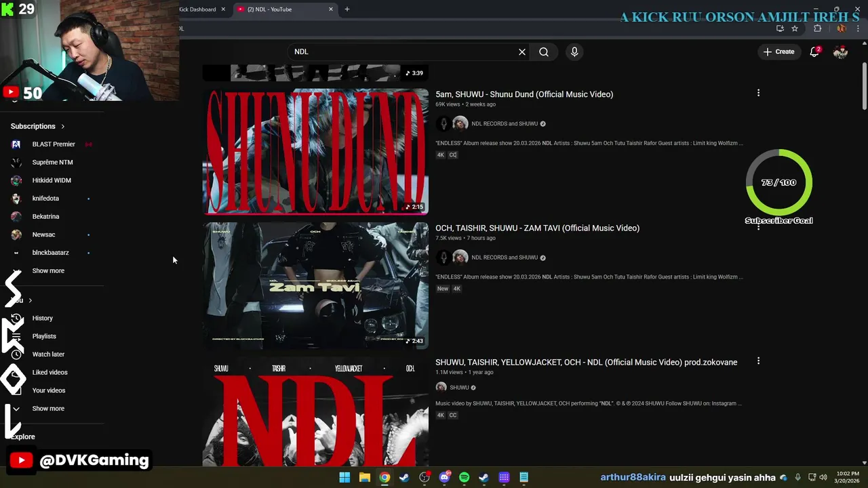
Task: Click the microphone icon in system tray
Action: [x=797, y=477]
